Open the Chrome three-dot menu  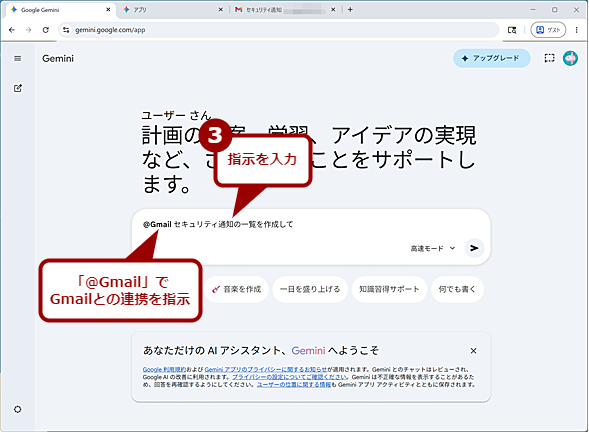(577, 30)
